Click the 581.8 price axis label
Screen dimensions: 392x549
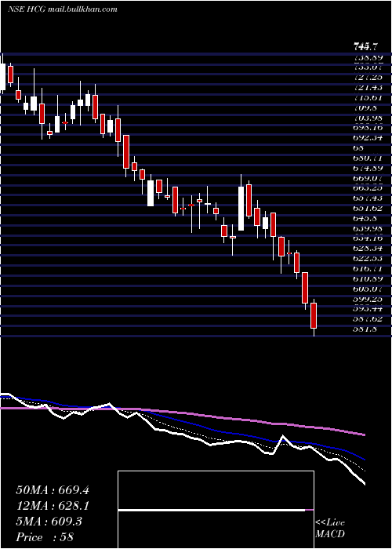pos(366,329)
